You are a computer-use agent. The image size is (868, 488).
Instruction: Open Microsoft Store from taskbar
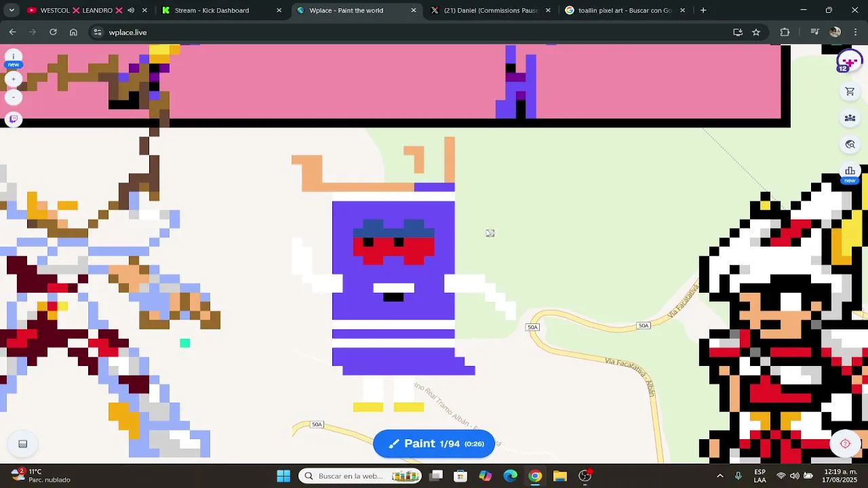pos(460,476)
